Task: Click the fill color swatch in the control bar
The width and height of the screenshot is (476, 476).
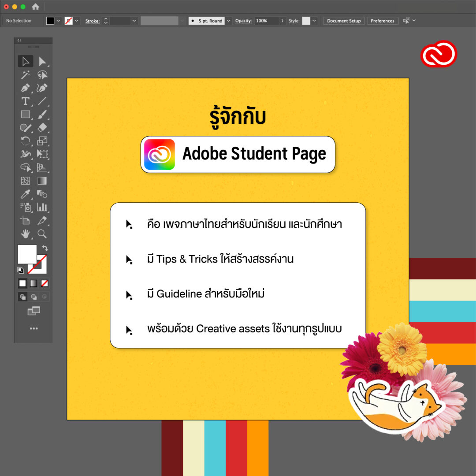Action: 49,21
